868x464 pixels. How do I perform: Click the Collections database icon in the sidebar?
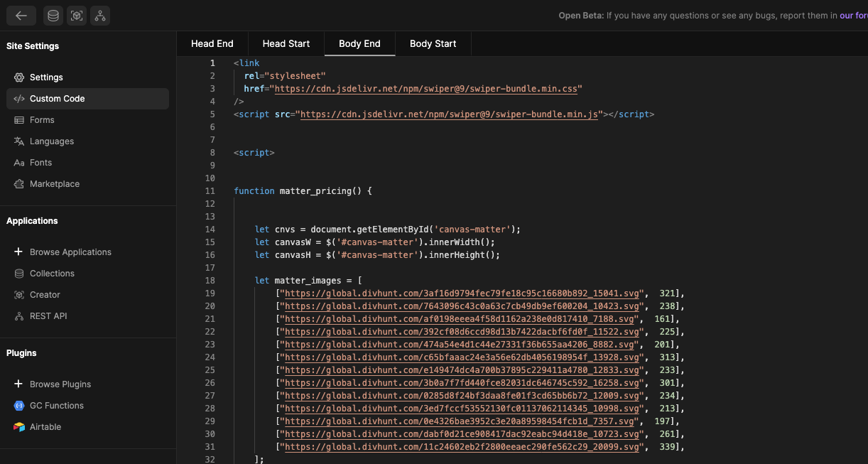pos(19,274)
